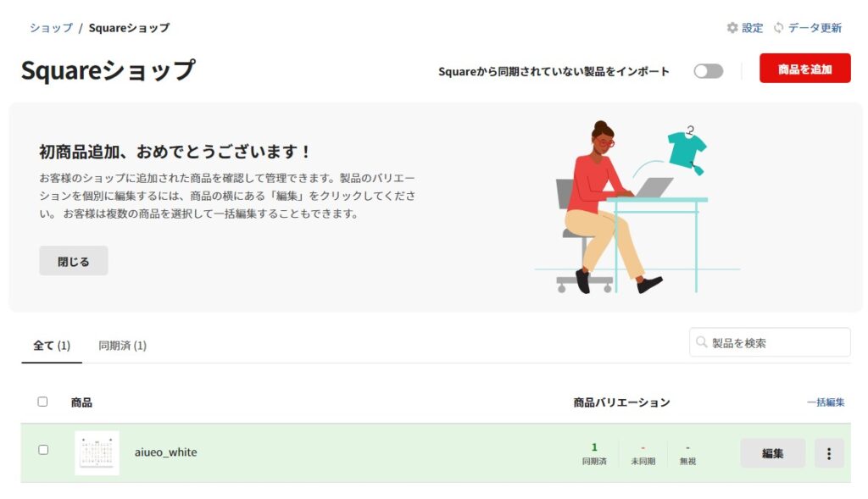This screenshot has height=499, width=868.
Task: Focus the 製品を検索 search field
Action: click(770, 342)
